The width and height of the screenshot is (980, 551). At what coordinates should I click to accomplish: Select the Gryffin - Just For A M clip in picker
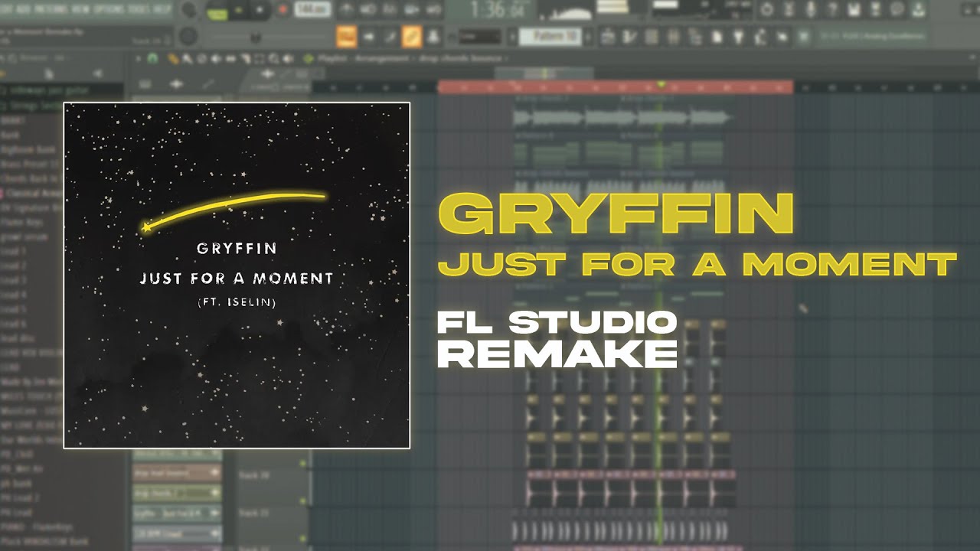[x=178, y=513]
